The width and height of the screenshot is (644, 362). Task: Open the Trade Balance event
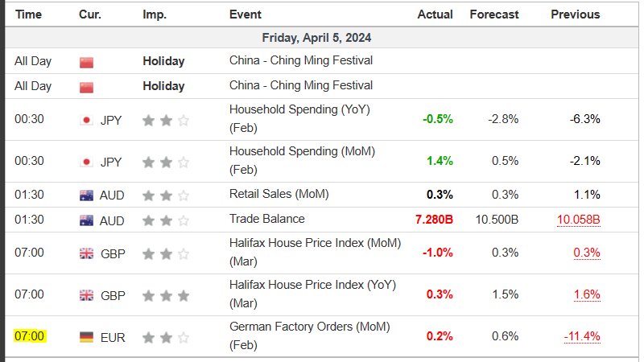tap(267, 219)
